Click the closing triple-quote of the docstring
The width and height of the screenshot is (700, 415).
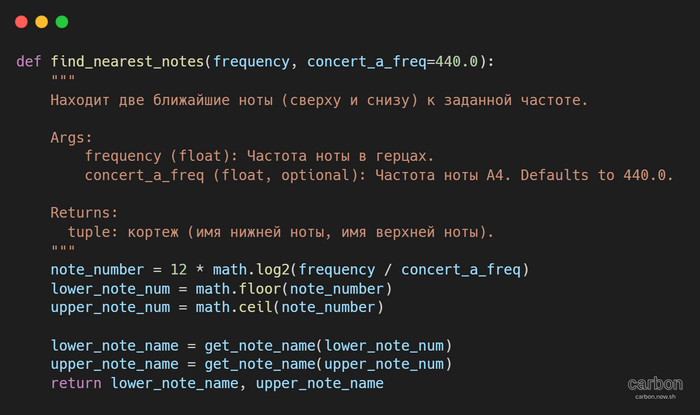(63, 250)
